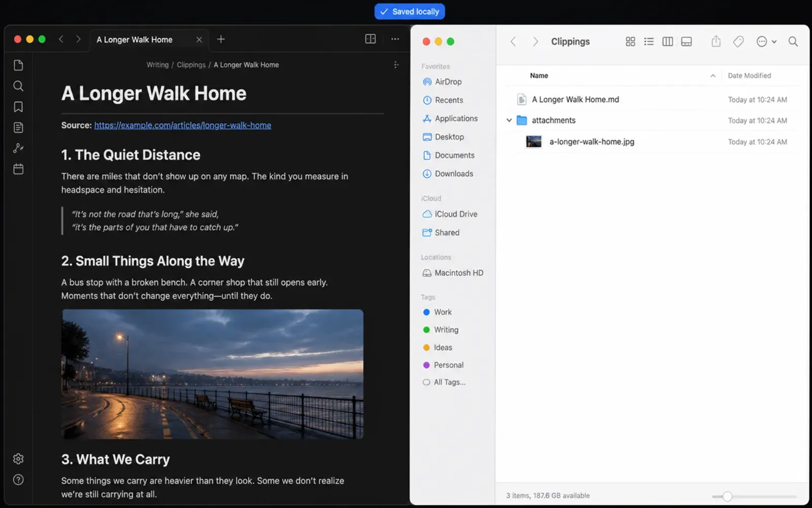
Task: Click the embedded waterfront image in the note
Action: [x=212, y=374]
